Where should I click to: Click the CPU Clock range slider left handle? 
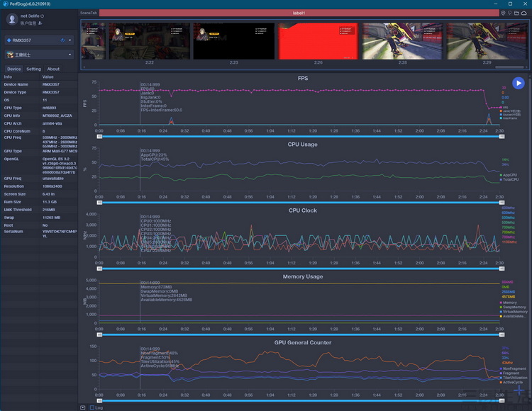coord(99,269)
